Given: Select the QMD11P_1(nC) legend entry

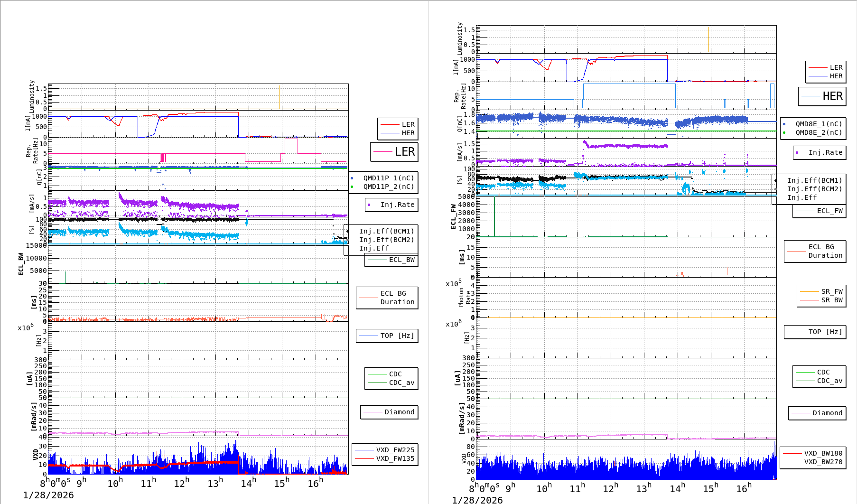Looking at the screenshot, I should click(388, 178).
